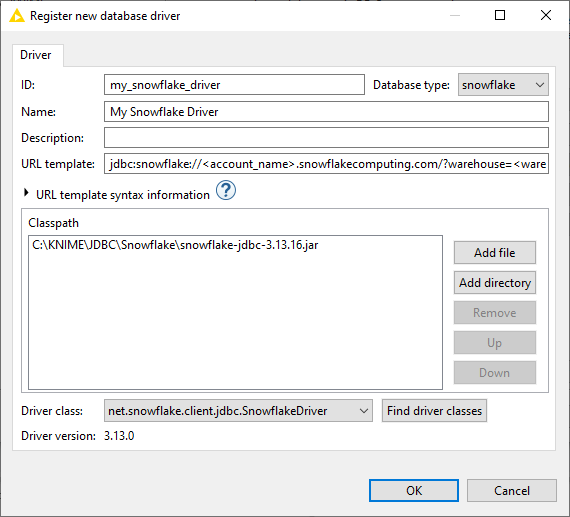Open the Driver class dropdown
570x517 pixels.
[x=238, y=411]
